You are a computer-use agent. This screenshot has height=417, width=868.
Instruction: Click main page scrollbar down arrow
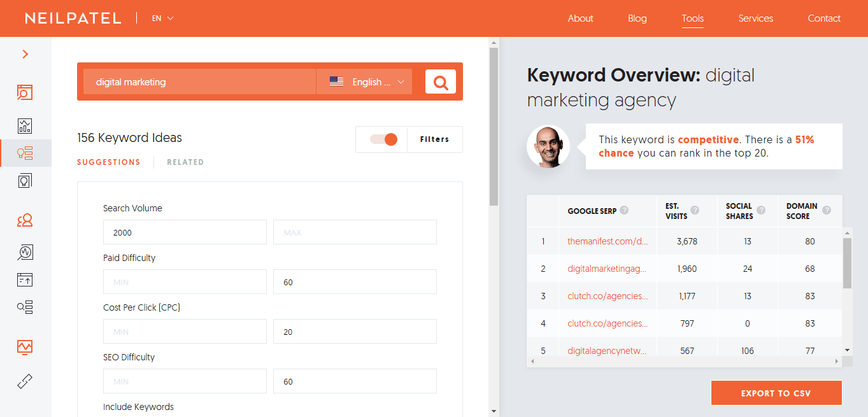(x=494, y=411)
